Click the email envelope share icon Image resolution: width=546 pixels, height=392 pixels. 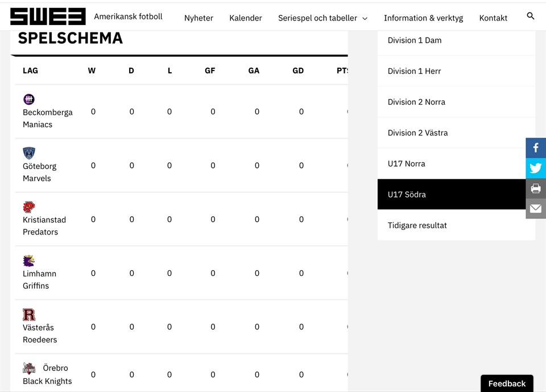click(x=536, y=209)
